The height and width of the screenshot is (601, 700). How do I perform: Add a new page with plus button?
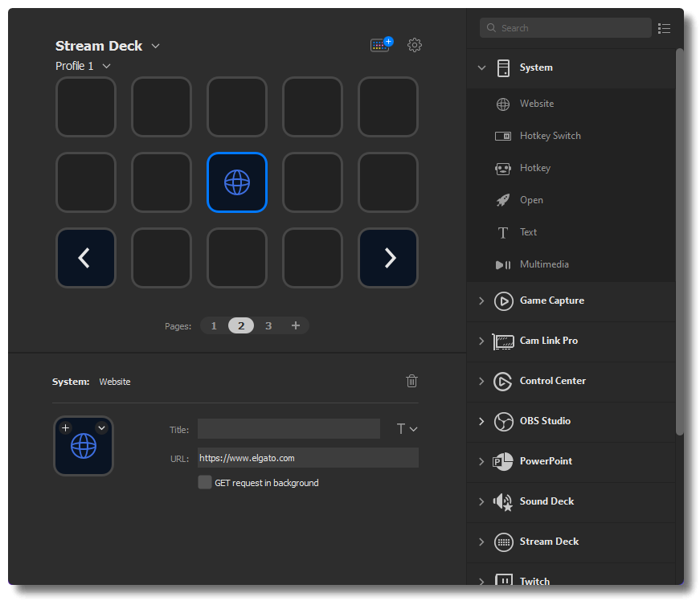pyautogui.click(x=295, y=325)
